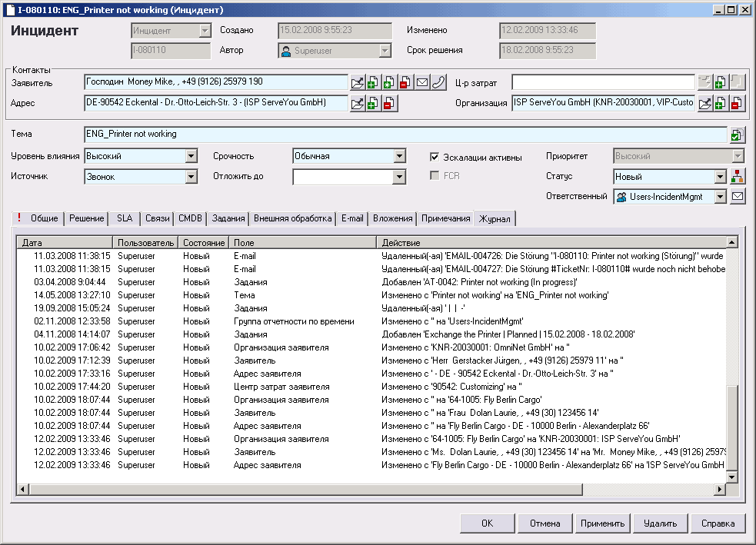This screenshot has width=756, height=545.
Task: Open Справка help button
Action: coord(718,523)
